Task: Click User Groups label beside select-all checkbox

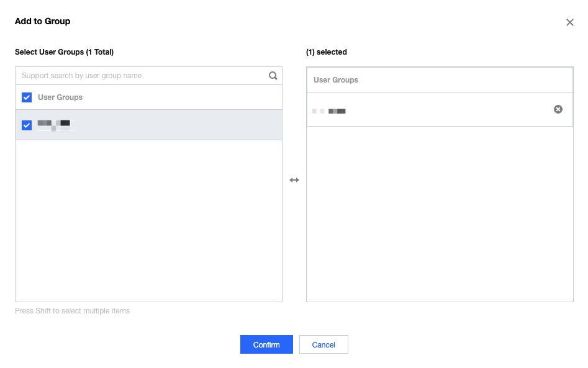Action: pos(60,97)
